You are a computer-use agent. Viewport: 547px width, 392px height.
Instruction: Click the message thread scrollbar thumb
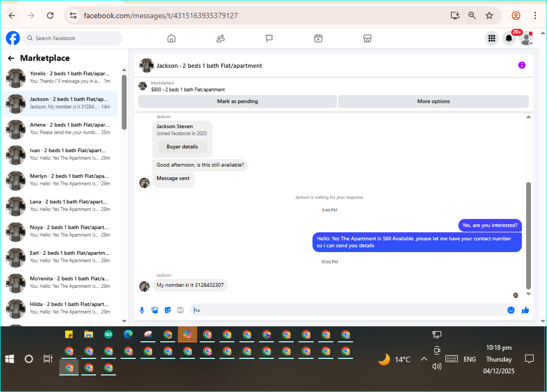coord(528,236)
